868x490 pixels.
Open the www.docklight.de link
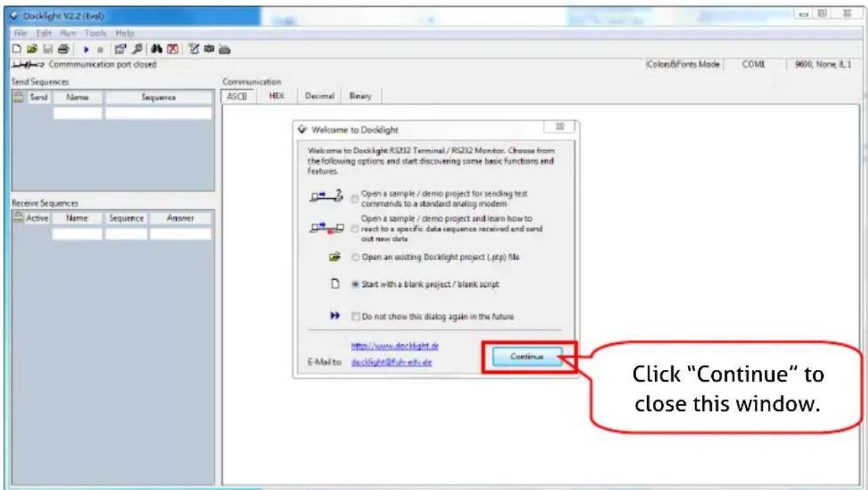point(395,346)
